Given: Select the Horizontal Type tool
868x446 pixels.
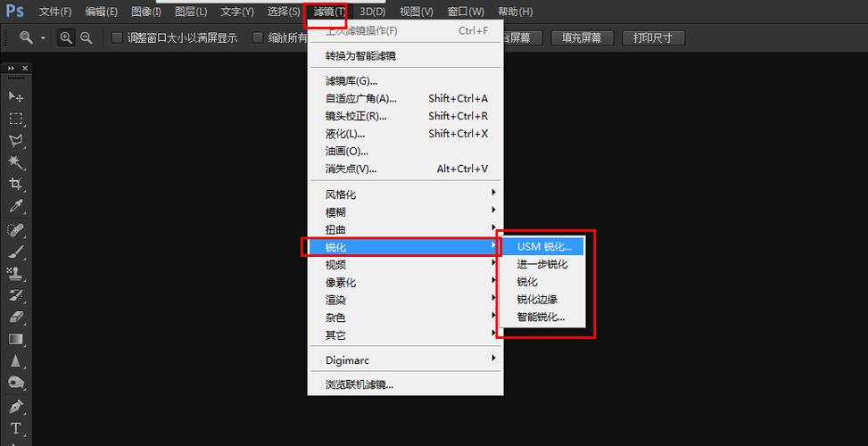Looking at the screenshot, I should (x=15, y=428).
